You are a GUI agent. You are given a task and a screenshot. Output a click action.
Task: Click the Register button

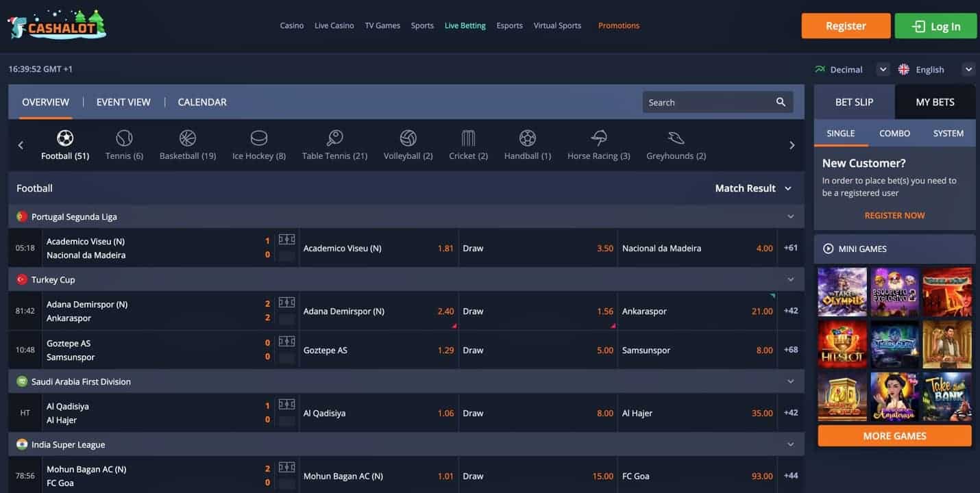(x=846, y=26)
